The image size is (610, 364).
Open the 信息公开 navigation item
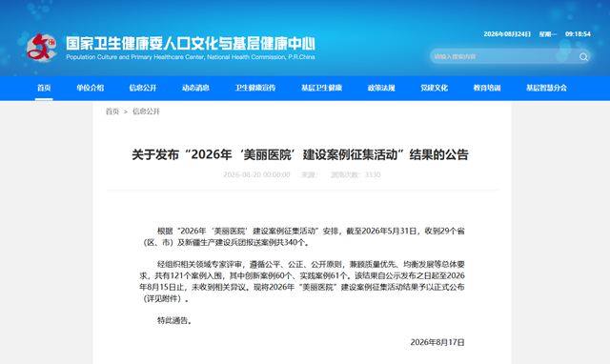click(x=143, y=88)
